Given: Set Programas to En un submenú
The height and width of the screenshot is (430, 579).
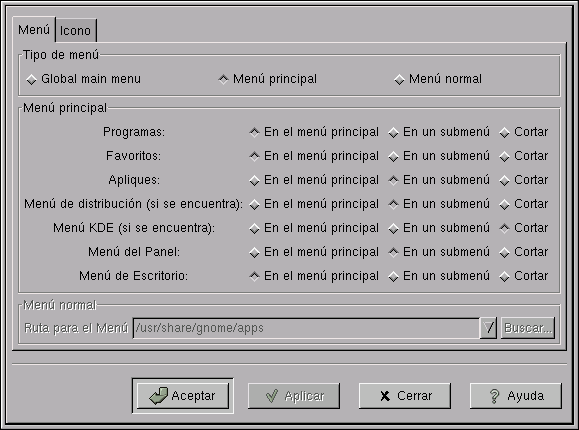Looking at the screenshot, I should click(x=394, y=133).
